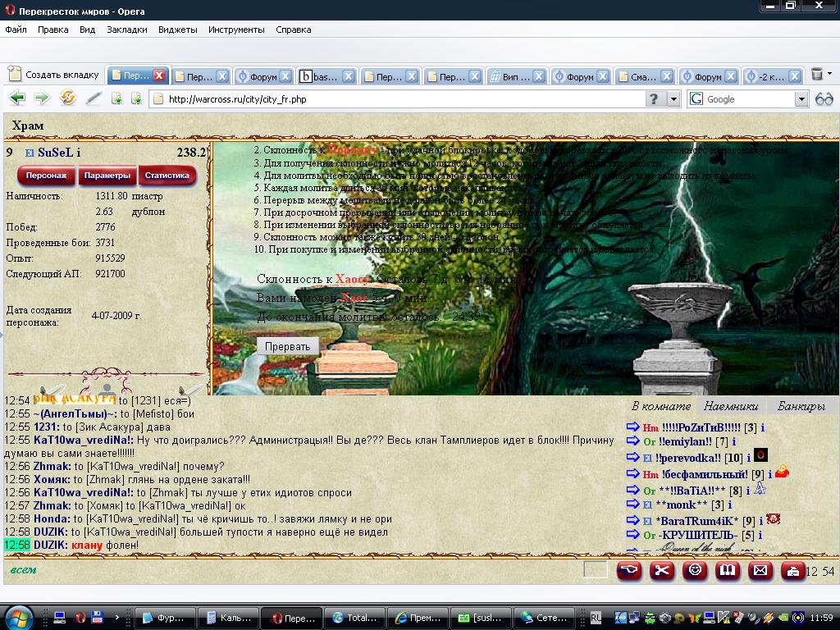Click the floppy disk quick launch icon
The height and width of the screenshot is (630, 840).
click(x=97, y=618)
